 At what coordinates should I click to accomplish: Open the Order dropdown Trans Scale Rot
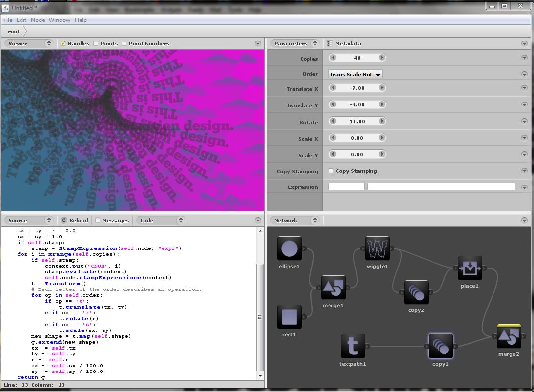(355, 74)
